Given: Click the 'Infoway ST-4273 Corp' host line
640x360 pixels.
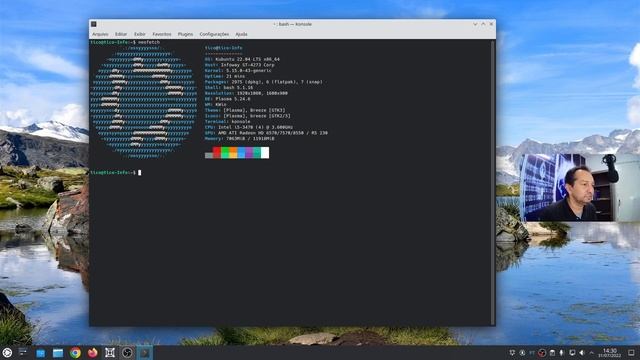Looking at the screenshot, I should click(240, 65).
